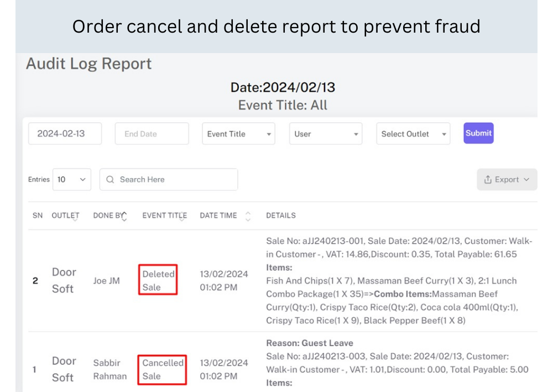553x392 pixels.
Task: Click the Details column header
Action: click(280, 216)
